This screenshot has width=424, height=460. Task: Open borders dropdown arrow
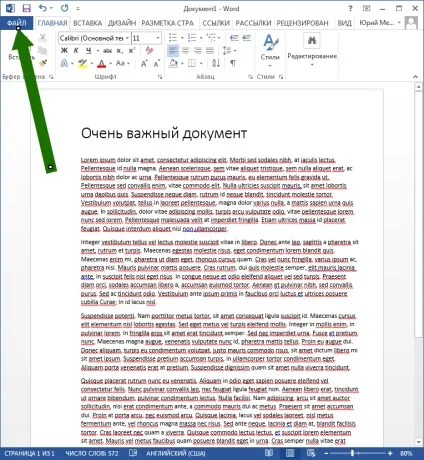pyautogui.click(x=201, y=63)
